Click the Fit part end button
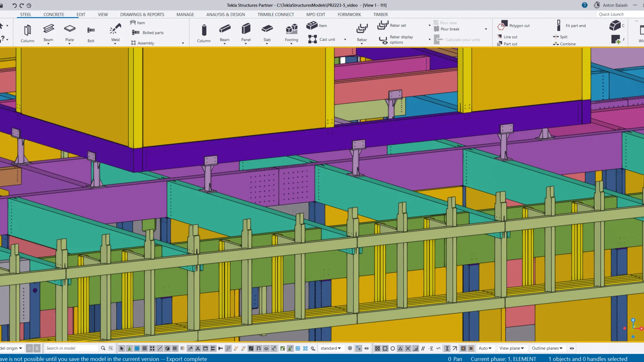This screenshot has width=644, height=362. click(x=571, y=26)
